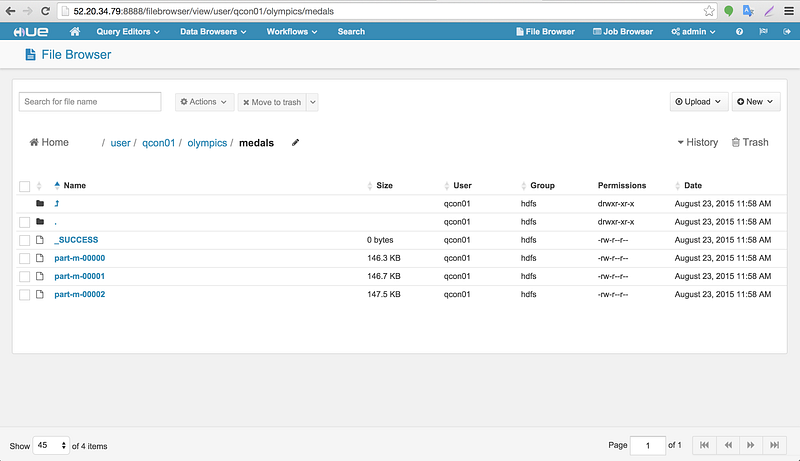Go to Hue home icon

tap(74, 32)
